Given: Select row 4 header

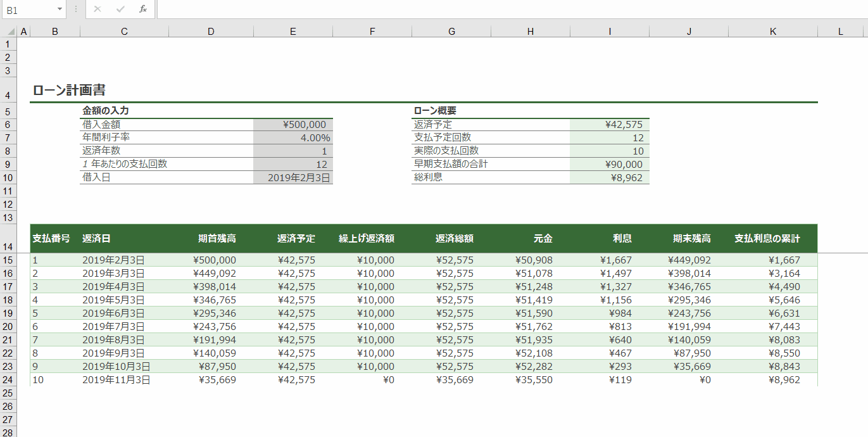Looking at the screenshot, I should pyautogui.click(x=8, y=91).
